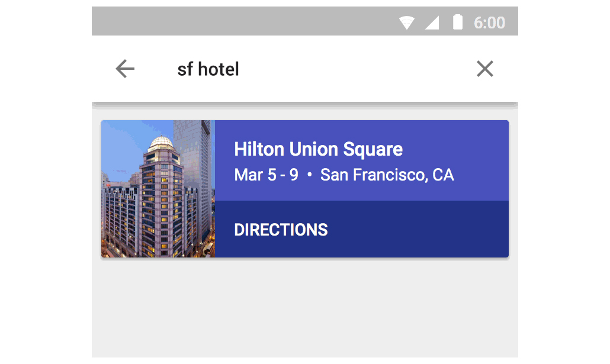Select the Hilton Union Square title

point(318,149)
